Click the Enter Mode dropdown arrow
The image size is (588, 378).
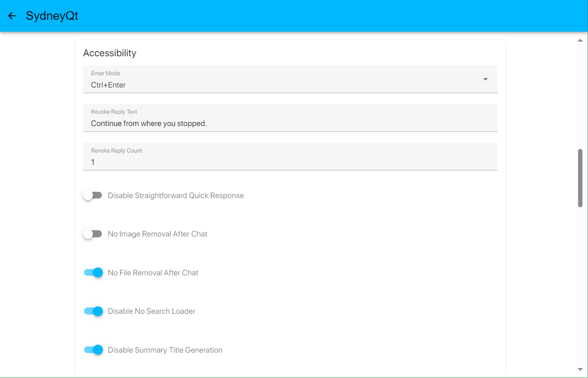[x=485, y=79]
